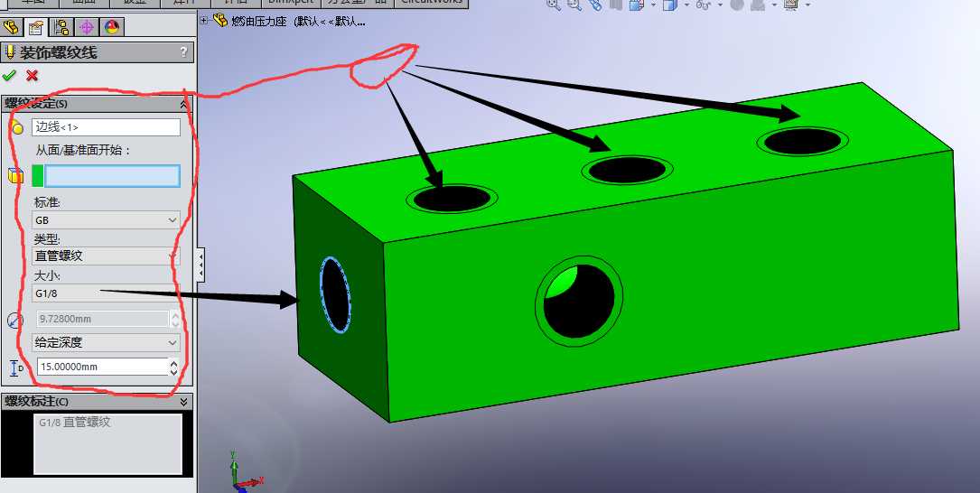Collapse the PropertyManager panel side handle
This screenshot has width=980, height=493.
201,265
